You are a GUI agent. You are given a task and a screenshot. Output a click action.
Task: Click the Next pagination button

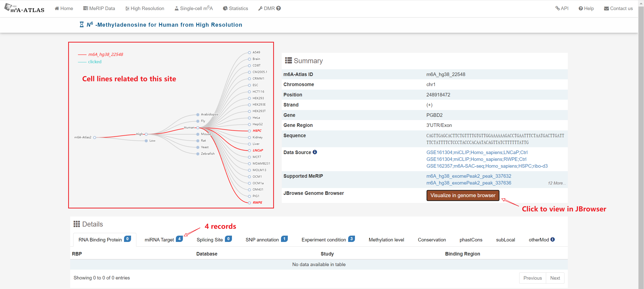click(555, 278)
